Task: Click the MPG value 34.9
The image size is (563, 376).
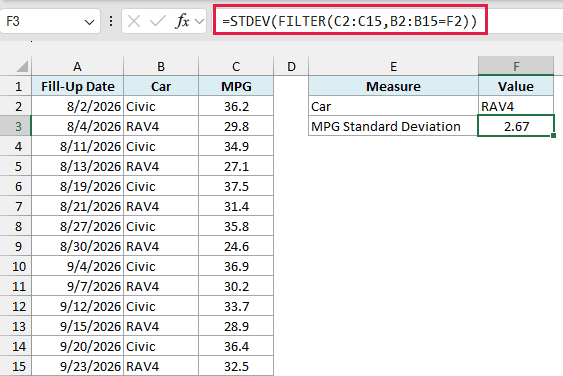Action: 236,146
